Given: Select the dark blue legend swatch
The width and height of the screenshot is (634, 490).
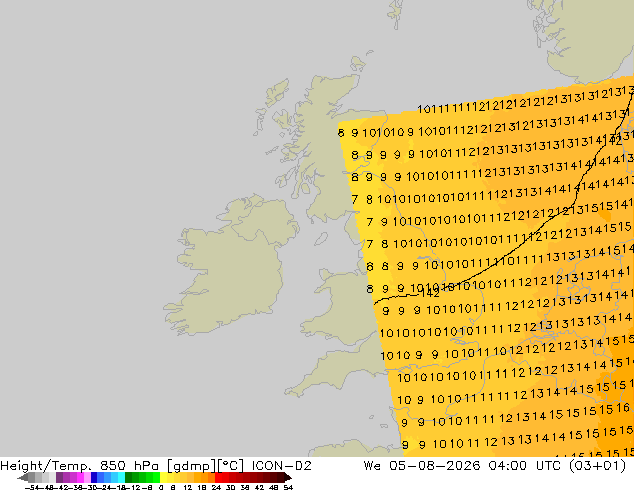Looking at the screenshot, I should click(x=94, y=477).
